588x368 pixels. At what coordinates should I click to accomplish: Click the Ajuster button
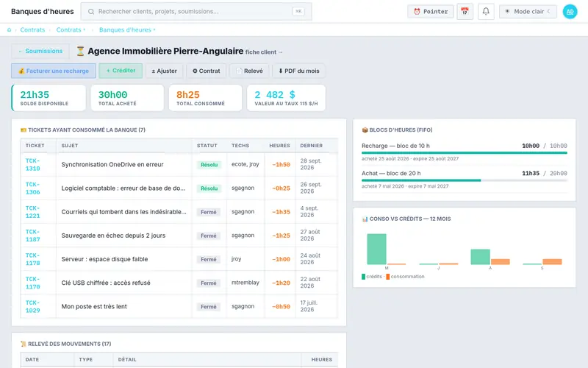pos(164,71)
